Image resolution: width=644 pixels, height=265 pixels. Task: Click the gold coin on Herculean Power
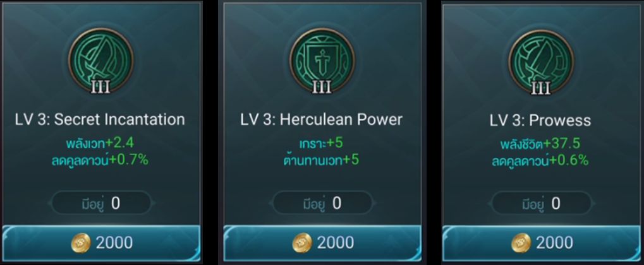coord(302,244)
